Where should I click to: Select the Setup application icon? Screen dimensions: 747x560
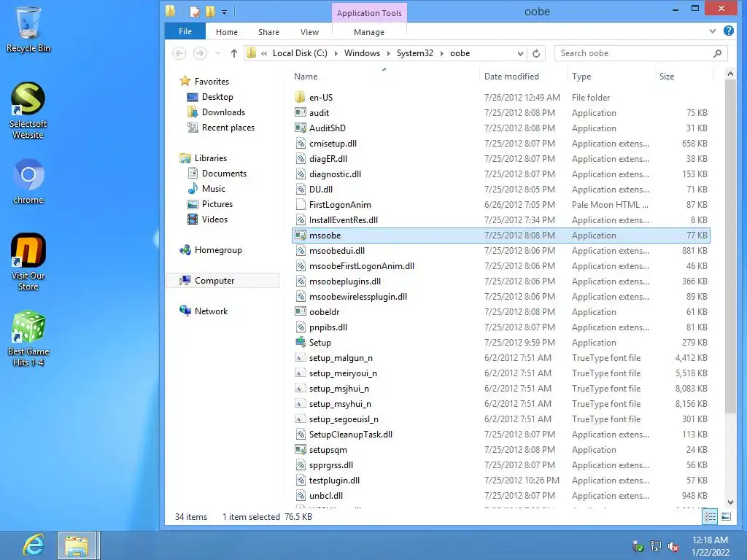[300, 343]
